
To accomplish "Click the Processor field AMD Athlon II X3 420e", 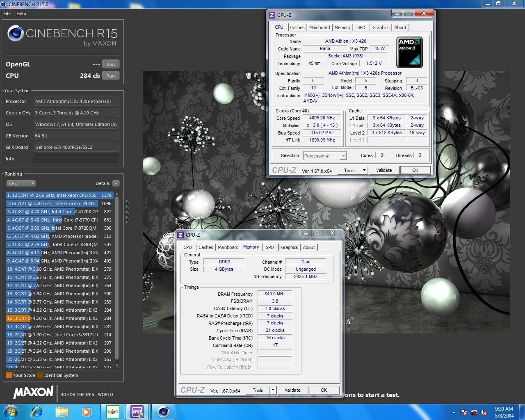I will [x=76, y=101].
